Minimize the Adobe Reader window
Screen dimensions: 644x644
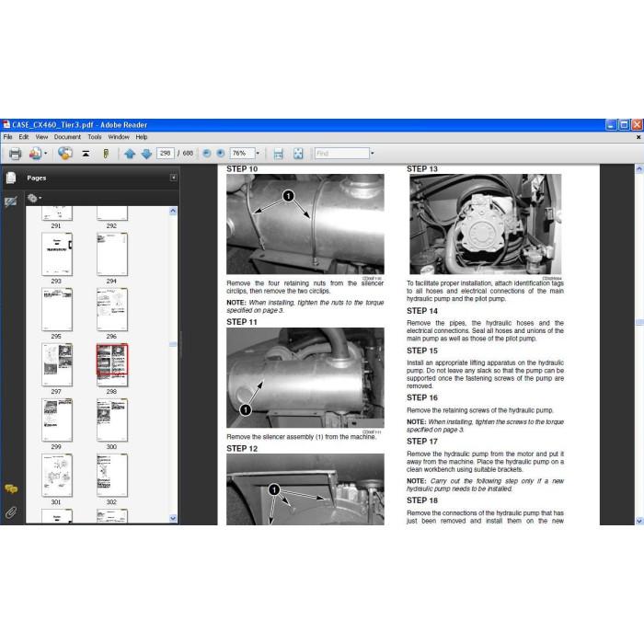coord(611,124)
